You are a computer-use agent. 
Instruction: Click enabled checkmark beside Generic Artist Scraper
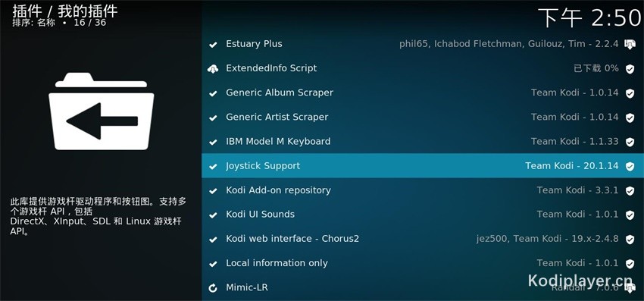coord(213,118)
